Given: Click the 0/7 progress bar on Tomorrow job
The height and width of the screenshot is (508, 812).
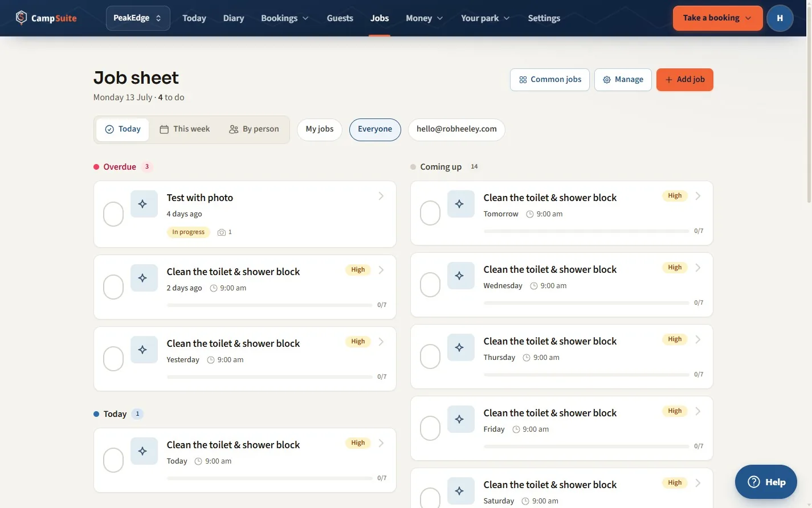Looking at the screenshot, I should [x=586, y=231].
